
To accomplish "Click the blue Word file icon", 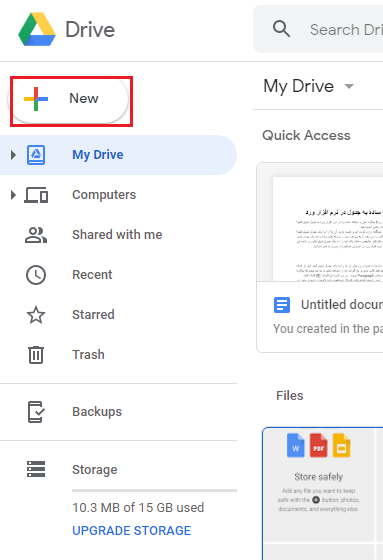I will 295,445.
